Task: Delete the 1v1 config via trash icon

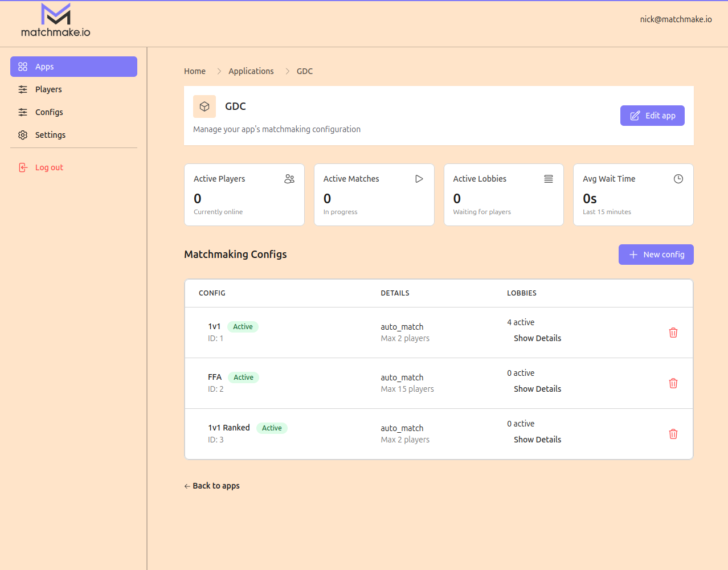Action: [673, 333]
